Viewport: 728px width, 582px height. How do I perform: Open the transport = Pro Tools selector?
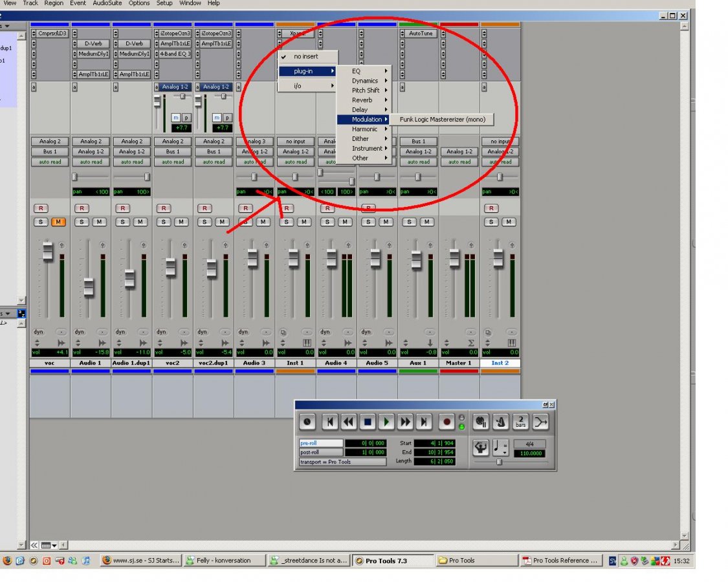point(342,462)
